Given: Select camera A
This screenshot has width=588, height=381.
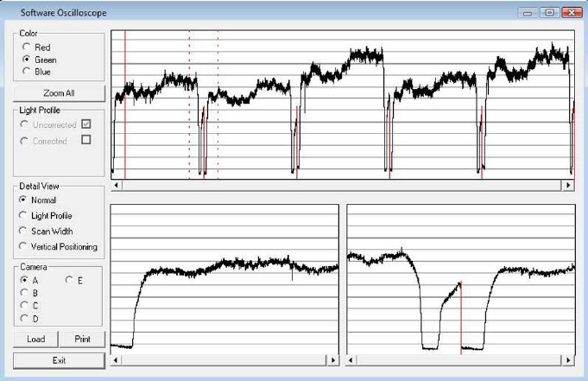Looking at the screenshot, I should (24, 280).
